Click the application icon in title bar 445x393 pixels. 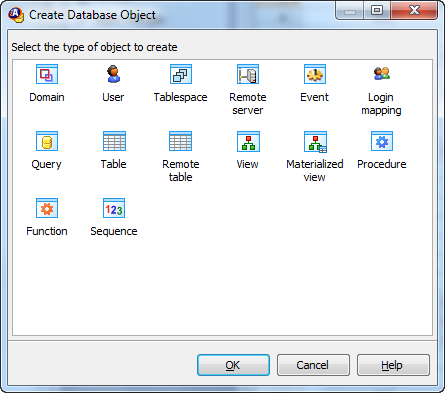pos(16,15)
